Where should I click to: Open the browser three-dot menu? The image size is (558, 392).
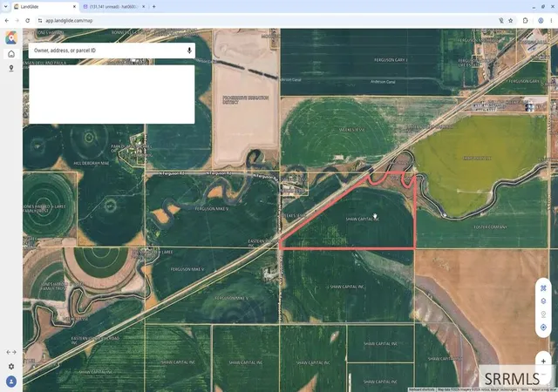(551, 21)
